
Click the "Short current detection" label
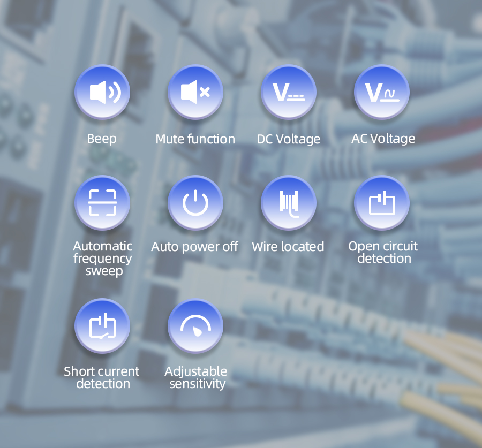102,378
